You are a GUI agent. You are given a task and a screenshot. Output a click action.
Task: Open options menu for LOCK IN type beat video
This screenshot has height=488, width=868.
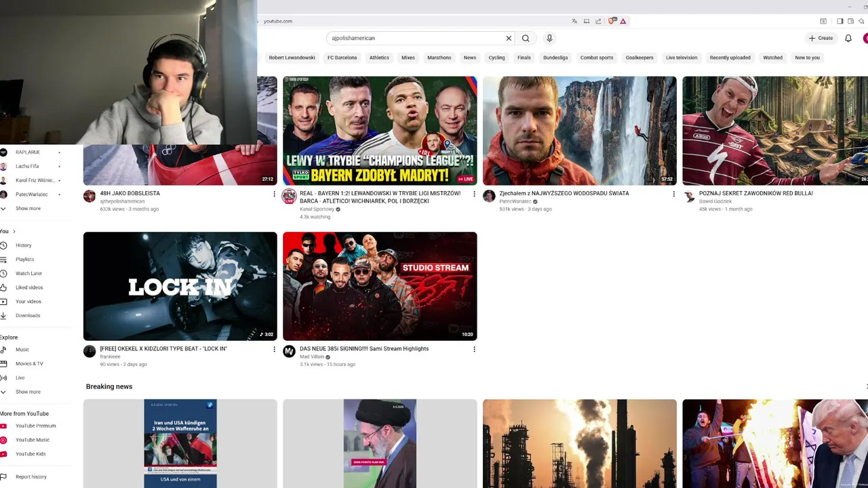274,349
